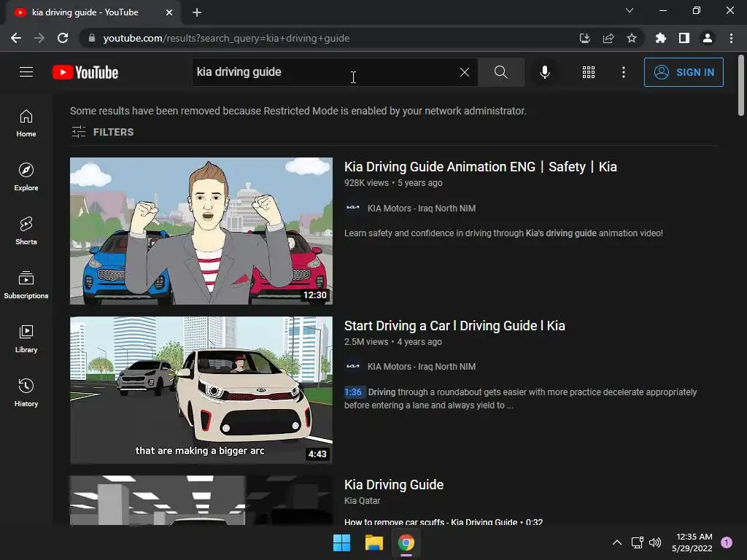Viewport: 747px width, 560px height.
Task: Open Chrome profile avatar icon
Action: 708,38
